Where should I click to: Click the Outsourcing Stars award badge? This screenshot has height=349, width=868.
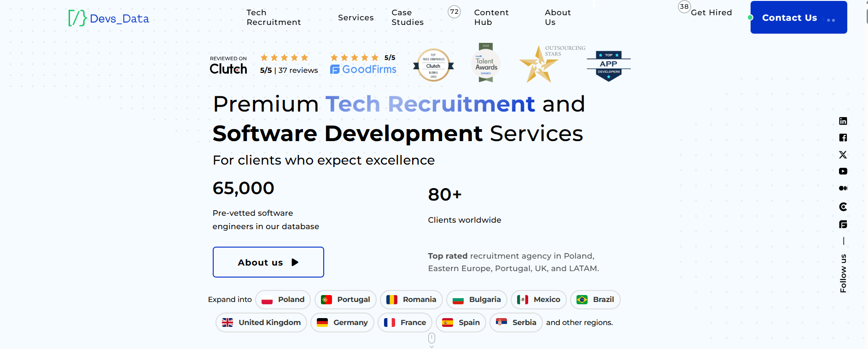[x=552, y=64]
